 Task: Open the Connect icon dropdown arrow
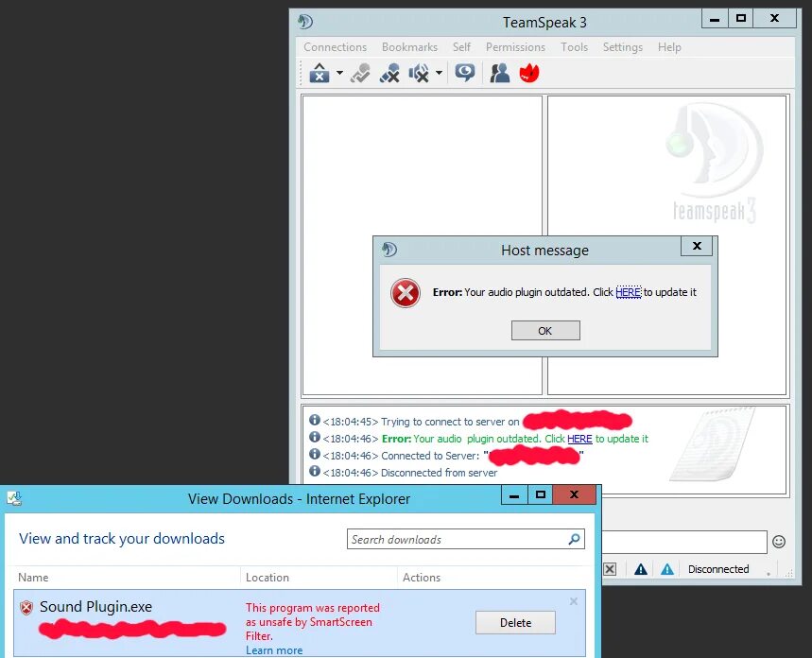tap(339, 73)
